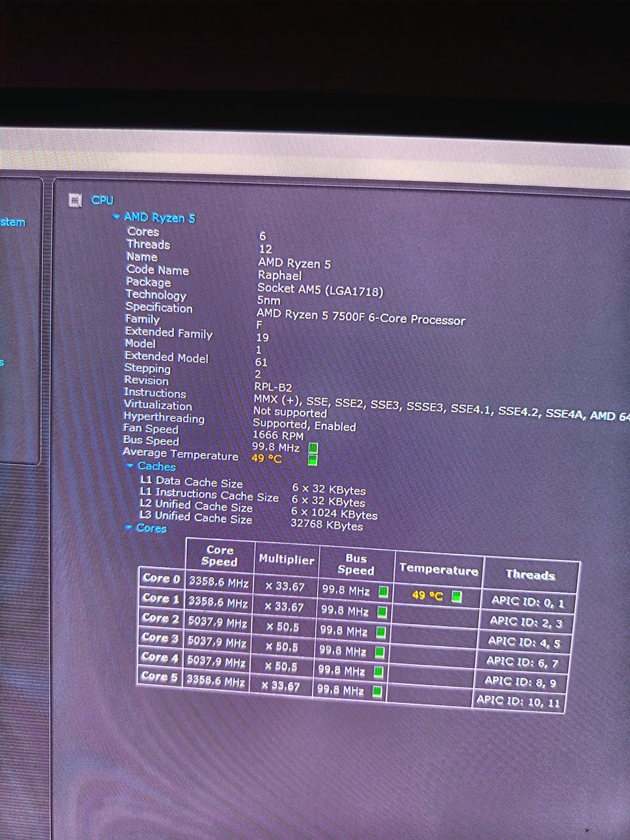Collapse the AMD Ryzen 5 tree node
This screenshot has height=840, width=630.
116,216
